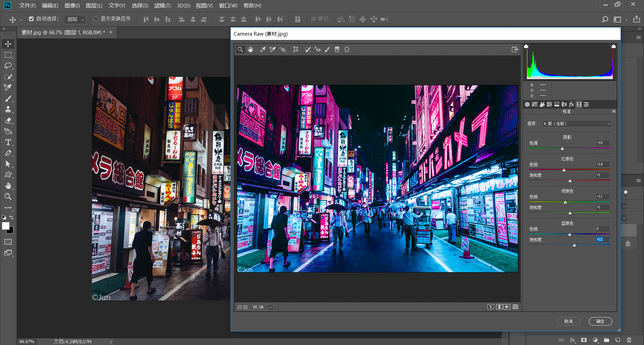Pick the Clone Stamp tool
Image resolution: width=644 pixels, height=345 pixels.
coord(8,109)
